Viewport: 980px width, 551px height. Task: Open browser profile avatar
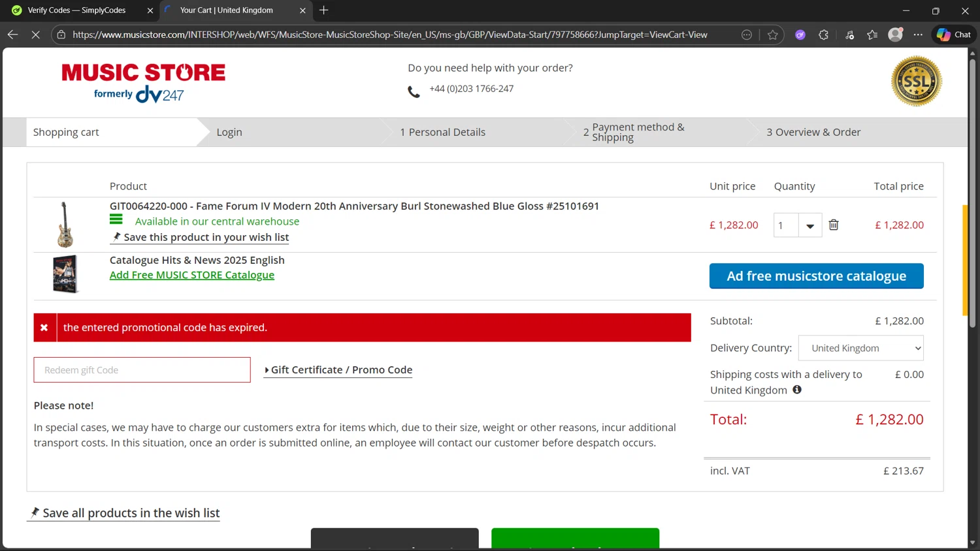point(896,35)
